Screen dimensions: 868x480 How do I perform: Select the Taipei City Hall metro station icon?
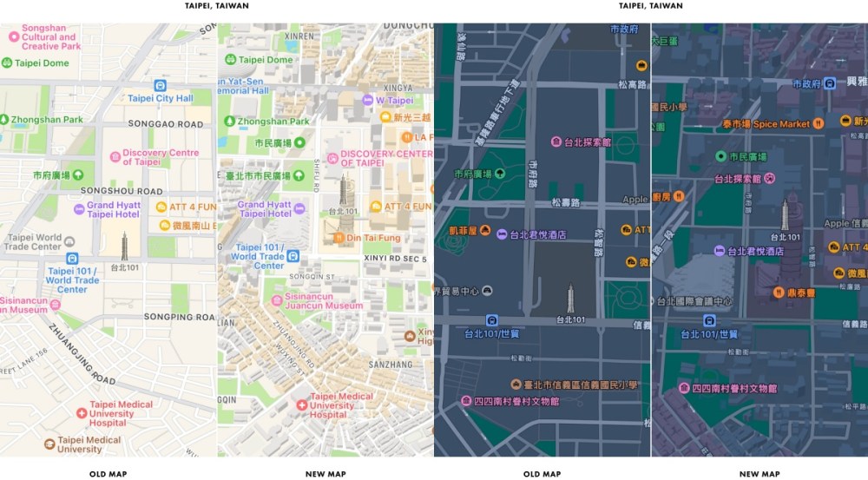[x=160, y=85]
